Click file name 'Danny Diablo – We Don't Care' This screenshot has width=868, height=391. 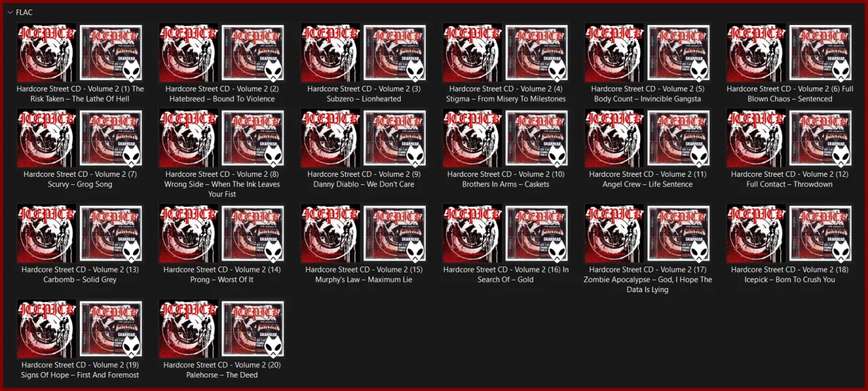coord(364,184)
